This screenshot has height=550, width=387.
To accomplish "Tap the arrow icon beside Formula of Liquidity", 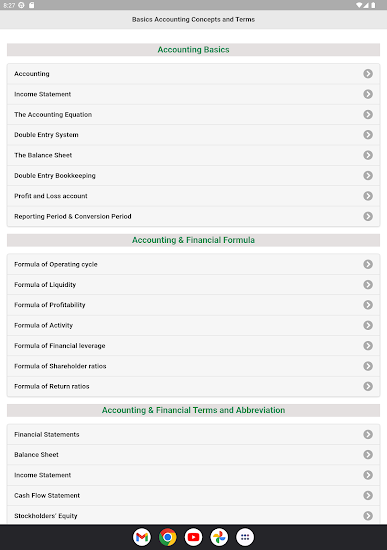I will coord(368,284).
